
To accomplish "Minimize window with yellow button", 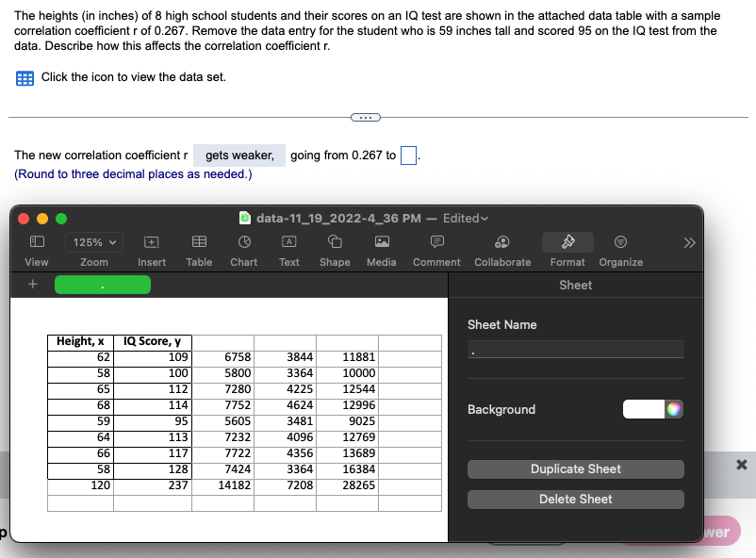I will tap(42, 219).
